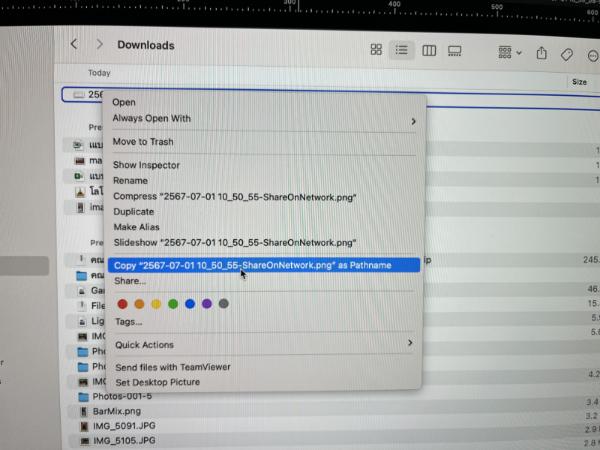This screenshot has height=450, width=600.
Task: Apply the green tag color
Action: point(173,304)
